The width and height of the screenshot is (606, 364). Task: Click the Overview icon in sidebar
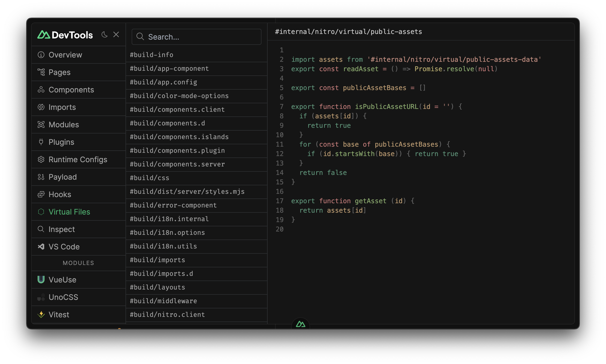[42, 54]
